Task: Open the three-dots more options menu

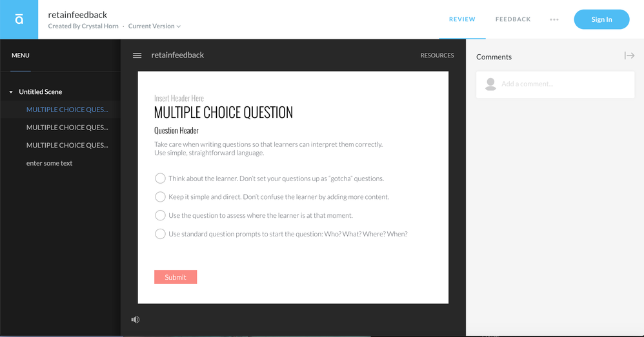Action: (x=554, y=19)
